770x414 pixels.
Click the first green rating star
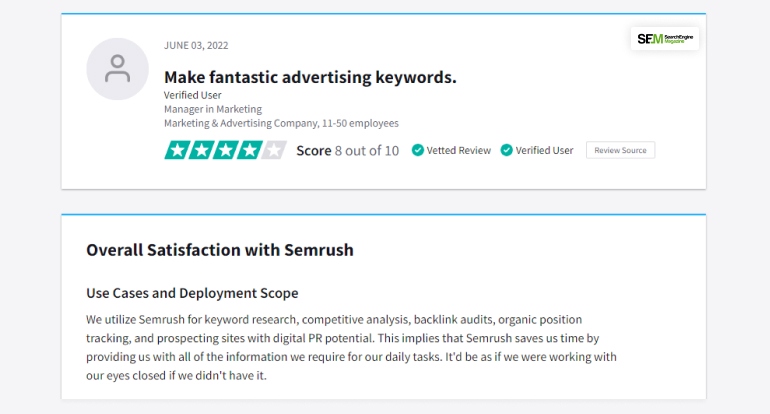pos(177,150)
